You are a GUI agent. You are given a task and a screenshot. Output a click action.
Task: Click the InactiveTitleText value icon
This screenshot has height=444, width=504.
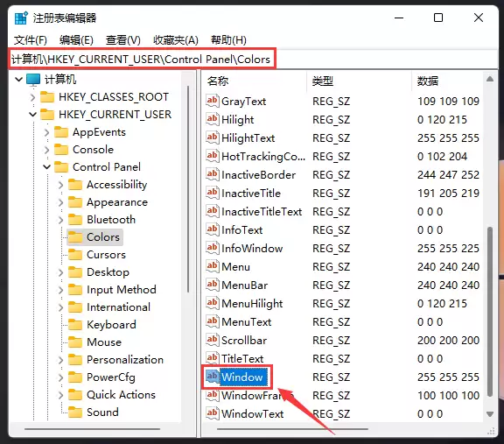(212, 211)
